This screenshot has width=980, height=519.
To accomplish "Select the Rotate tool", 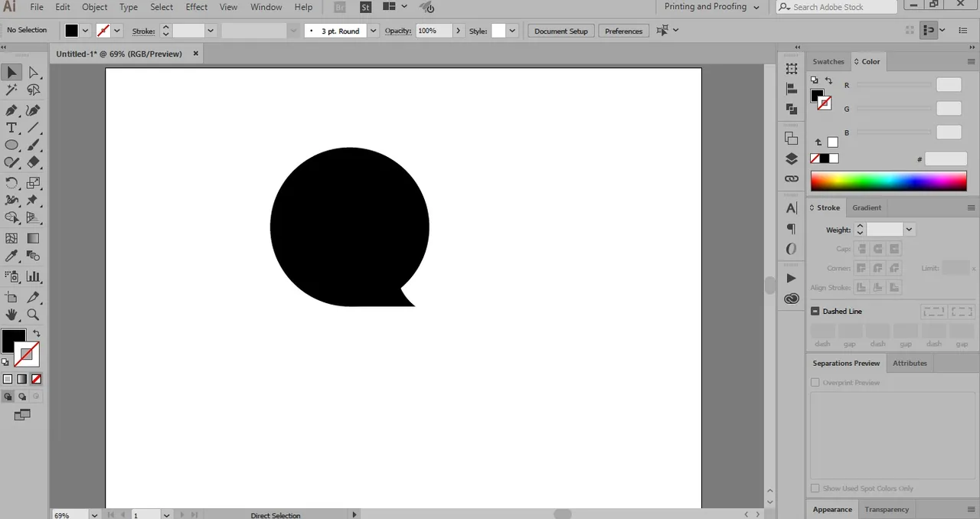I will [11, 183].
